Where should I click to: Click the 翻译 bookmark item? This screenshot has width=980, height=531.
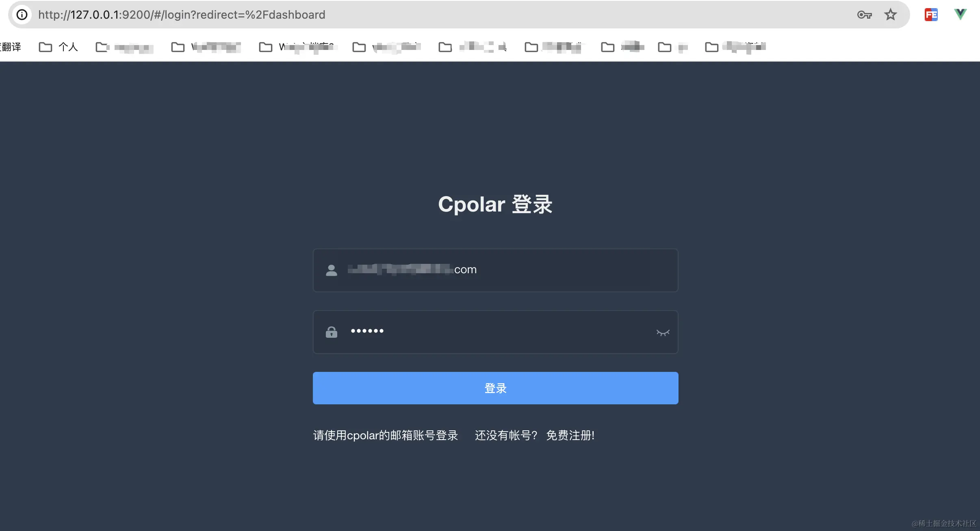point(11,47)
